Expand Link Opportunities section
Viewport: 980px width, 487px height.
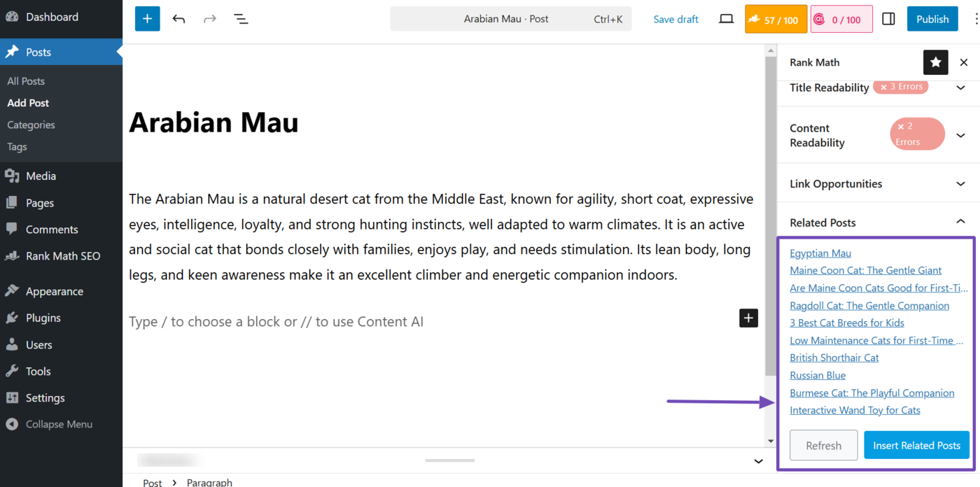coord(960,184)
